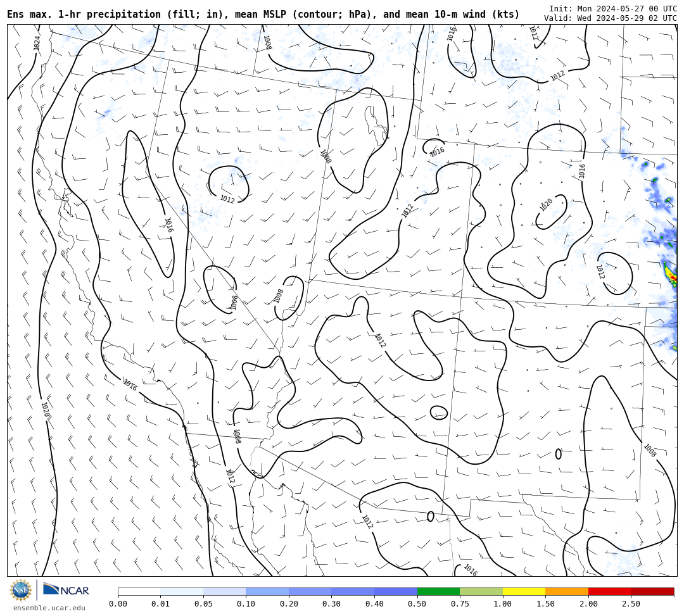Pick the 0.40–0.50 deep blue colorbar segment
This screenshot has width=684, height=616.
396,591
